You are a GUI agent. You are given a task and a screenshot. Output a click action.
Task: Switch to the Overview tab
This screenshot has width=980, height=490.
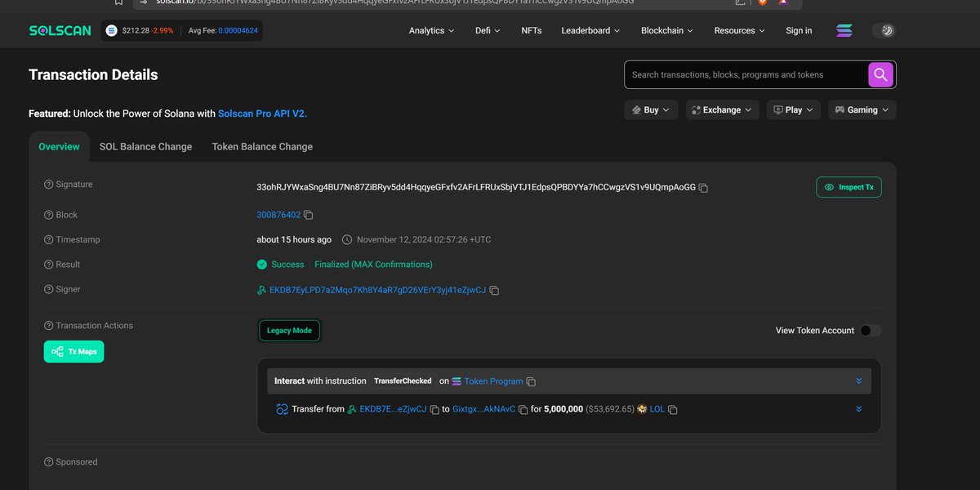click(x=59, y=147)
